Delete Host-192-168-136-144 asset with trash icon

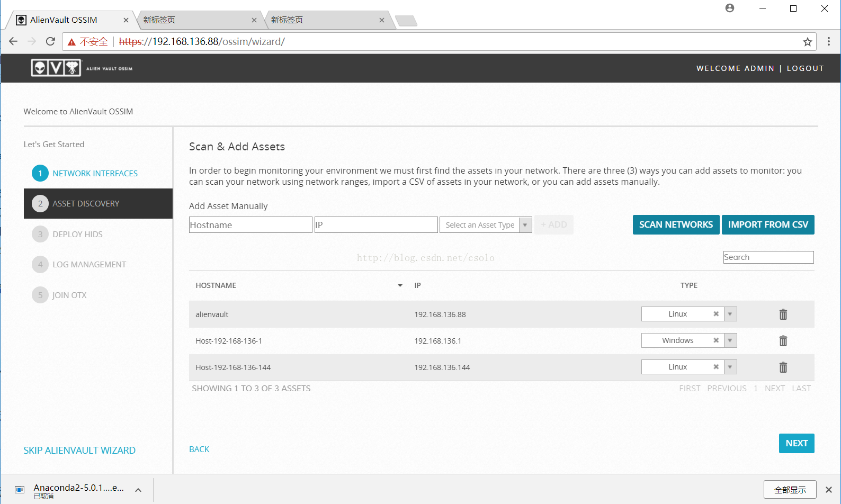(x=783, y=367)
